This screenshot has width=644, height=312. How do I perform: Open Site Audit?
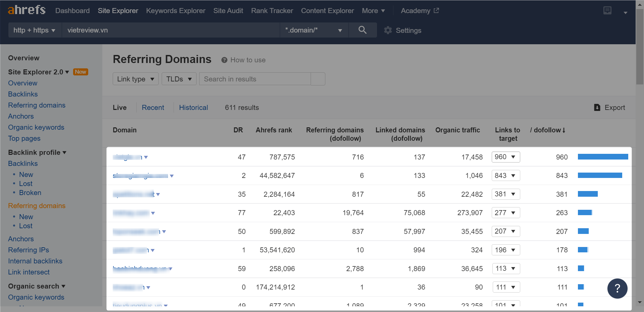pyautogui.click(x=228, y=11)
